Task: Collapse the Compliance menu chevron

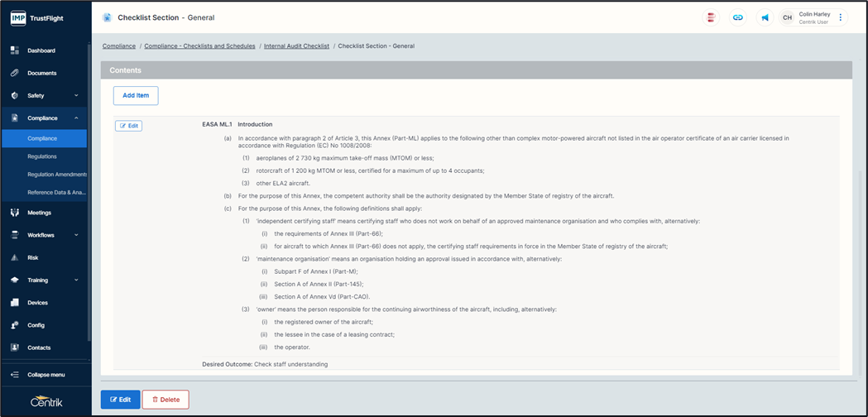Action: (76, 118)
